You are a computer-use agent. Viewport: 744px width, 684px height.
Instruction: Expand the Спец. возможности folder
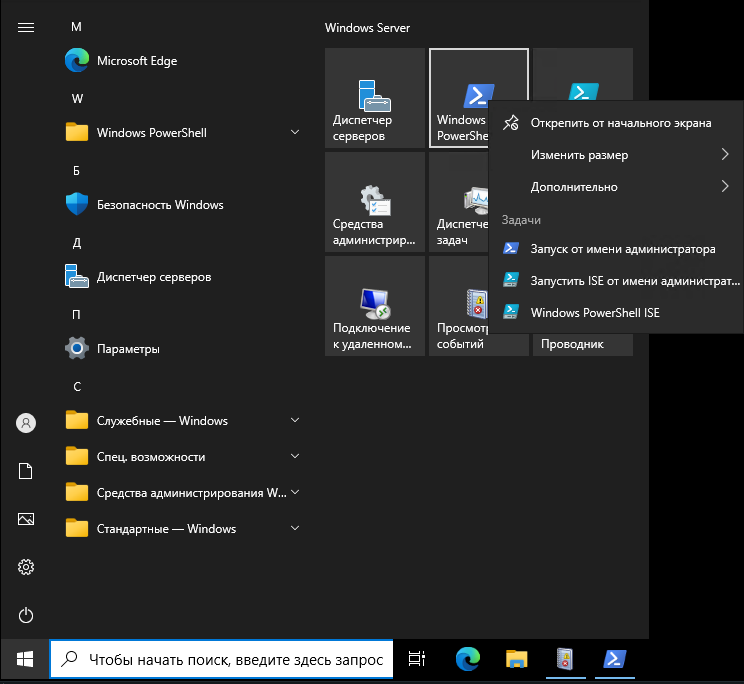(180, 457)
